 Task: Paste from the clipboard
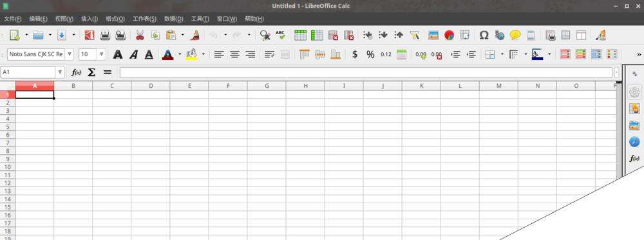[171, 35]
